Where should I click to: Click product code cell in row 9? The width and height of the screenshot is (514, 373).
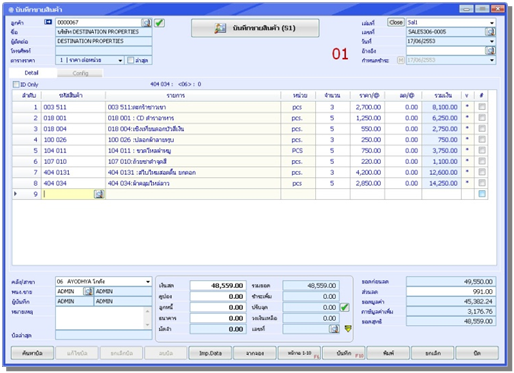tap(68, 194)
